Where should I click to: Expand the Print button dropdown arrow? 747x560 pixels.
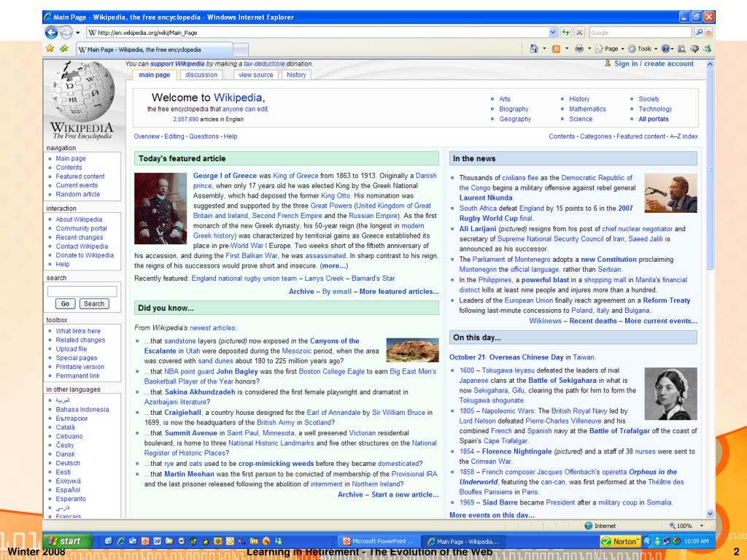click(x=589, y=49)
